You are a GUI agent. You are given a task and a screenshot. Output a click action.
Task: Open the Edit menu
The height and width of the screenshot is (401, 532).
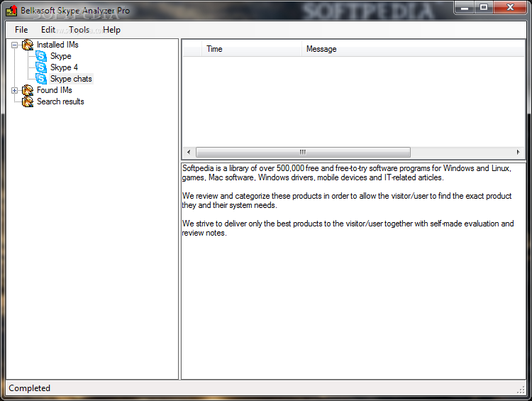(48, 30)
